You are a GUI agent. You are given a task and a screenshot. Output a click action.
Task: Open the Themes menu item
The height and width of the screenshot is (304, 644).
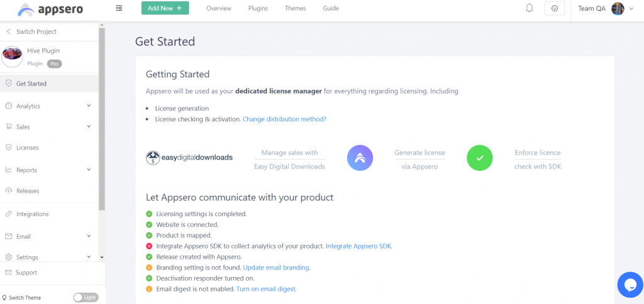tap(296, 8)
